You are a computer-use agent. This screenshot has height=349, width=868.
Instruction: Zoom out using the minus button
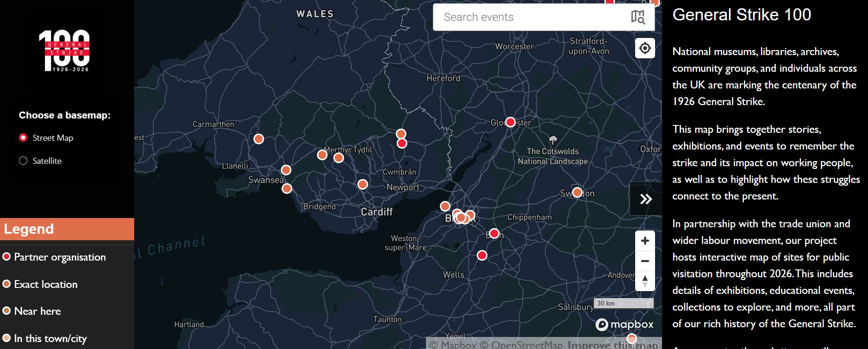645,261
